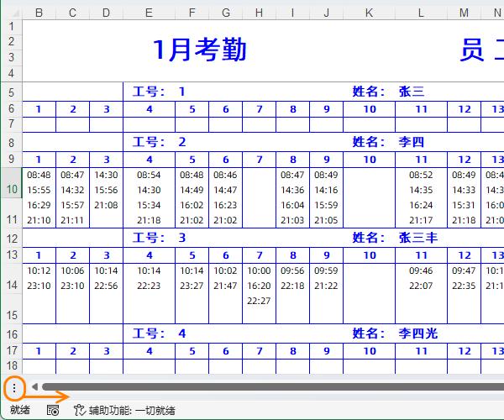The width and height of the screenshot is (504, 420).
Task: Click employee number 4 in row 16
Action: 182,333
